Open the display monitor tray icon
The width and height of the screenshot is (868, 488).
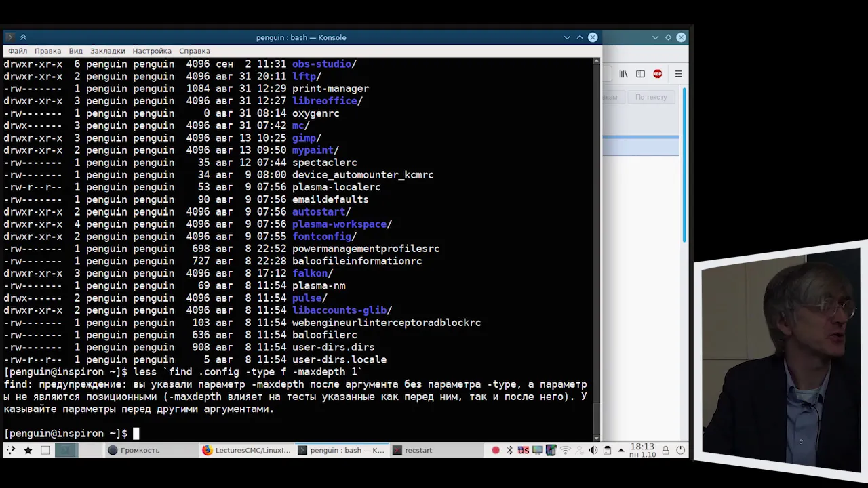point(538,450)
